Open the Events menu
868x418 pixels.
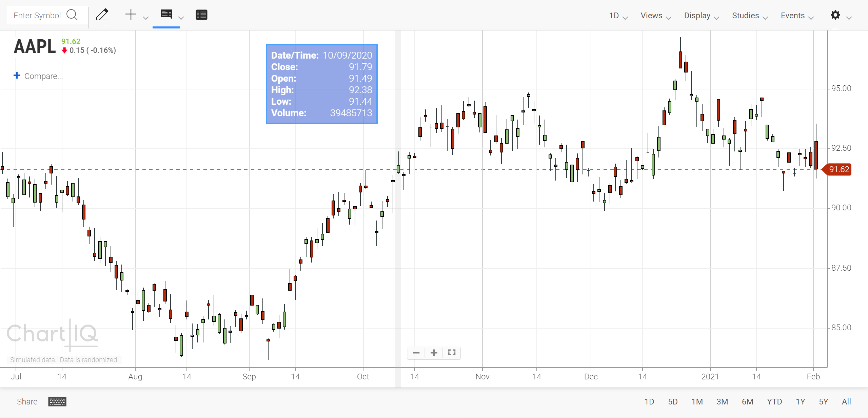click(x=797, y=16)
